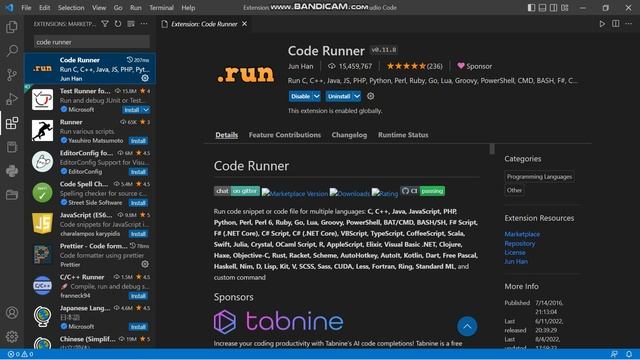Click the Uninstall button

339,96
